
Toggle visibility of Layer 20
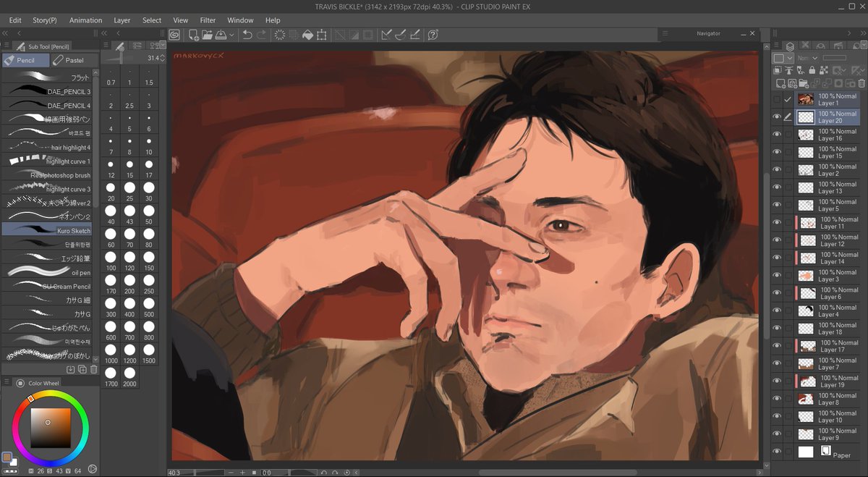(777, 117)
